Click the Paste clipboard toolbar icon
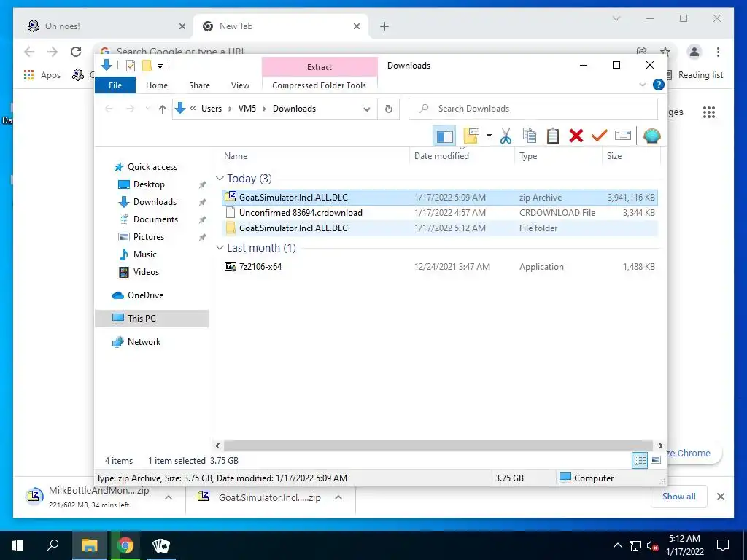Screen dimensions: 747x560 553,136
